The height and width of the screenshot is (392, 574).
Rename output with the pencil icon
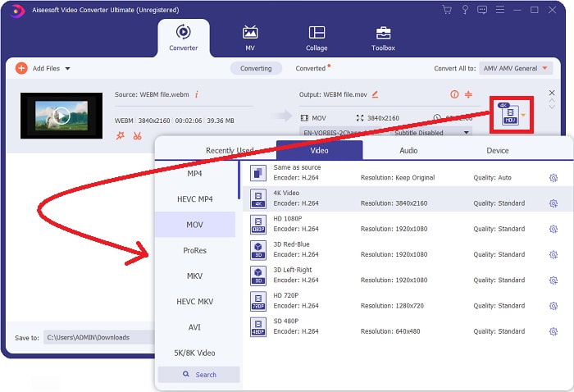(375, 94)
